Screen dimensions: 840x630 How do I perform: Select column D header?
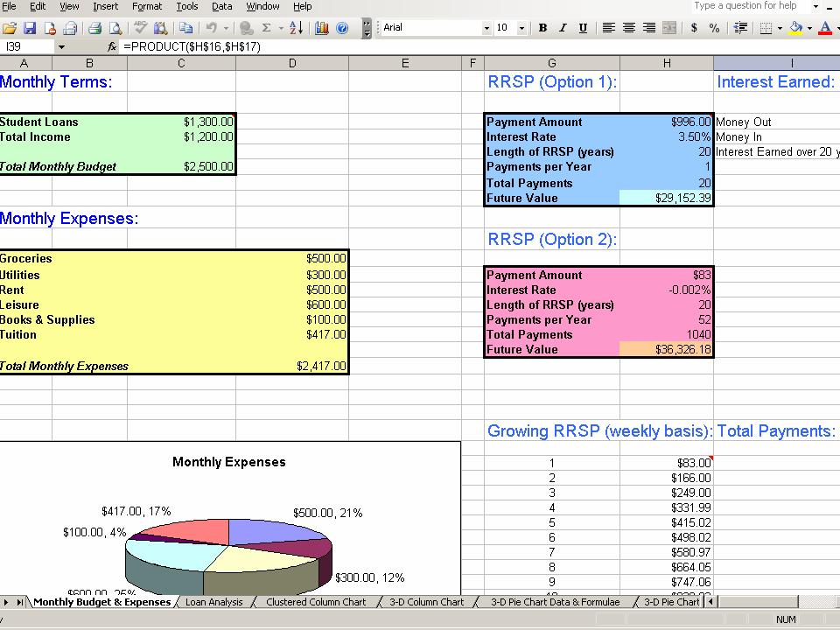pyautogui.click(x=291, y=63)
